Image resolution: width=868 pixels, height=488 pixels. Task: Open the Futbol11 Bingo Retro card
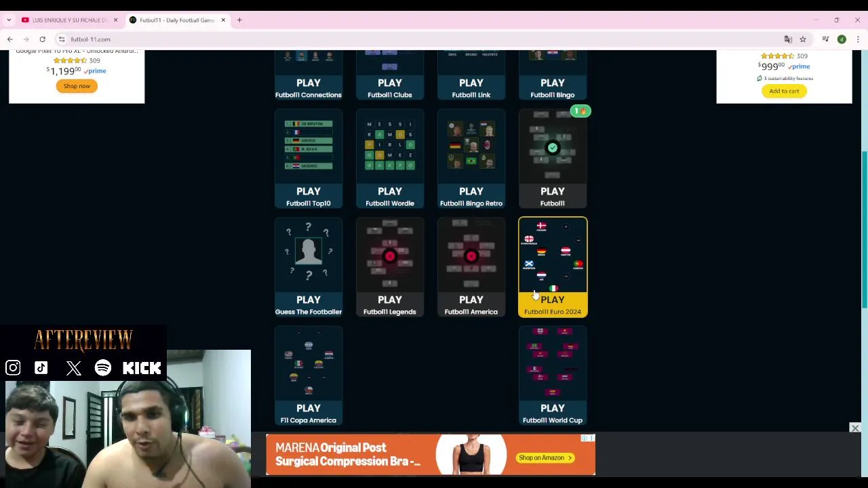click(x=471, y=159)
